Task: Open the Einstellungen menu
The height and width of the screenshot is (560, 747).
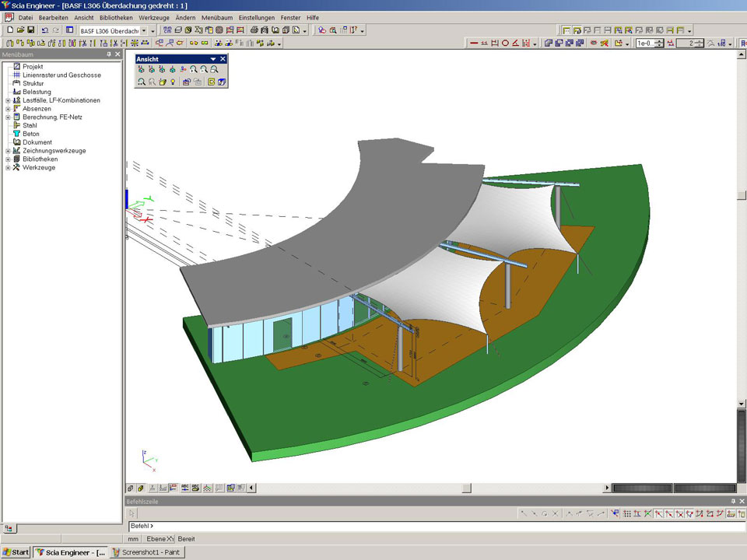Action: coord(256,17)
